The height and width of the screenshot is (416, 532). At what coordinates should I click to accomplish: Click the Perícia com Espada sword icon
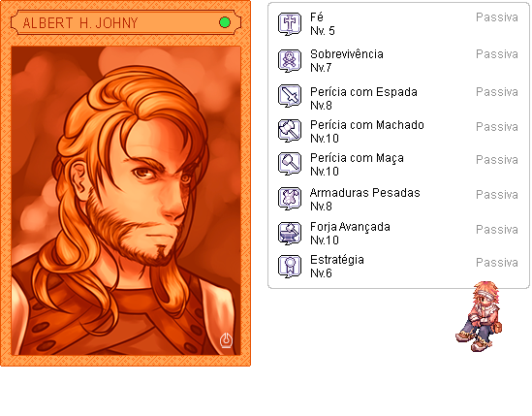point(290,96)
